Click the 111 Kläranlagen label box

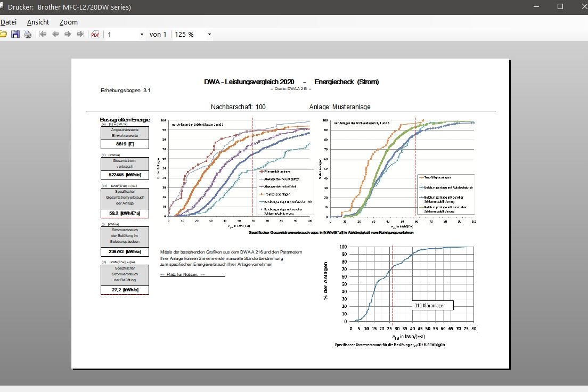(432, 305)
